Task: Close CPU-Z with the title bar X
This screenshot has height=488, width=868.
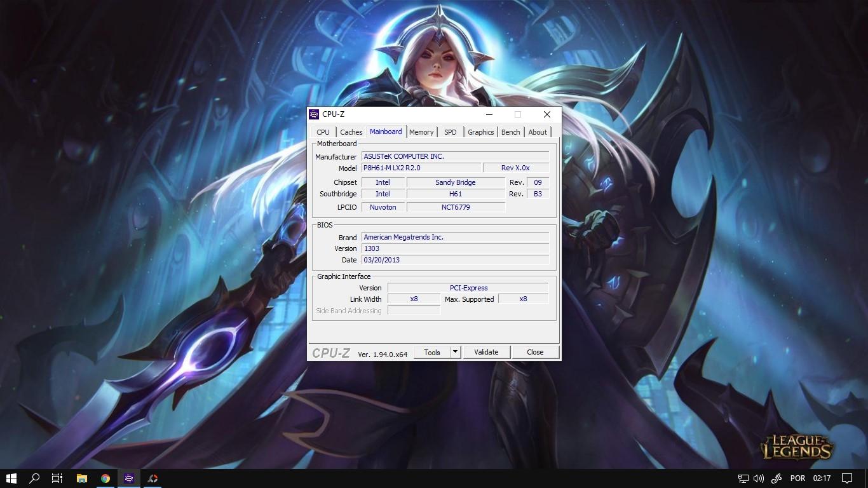Action: (x=547, y=114)
